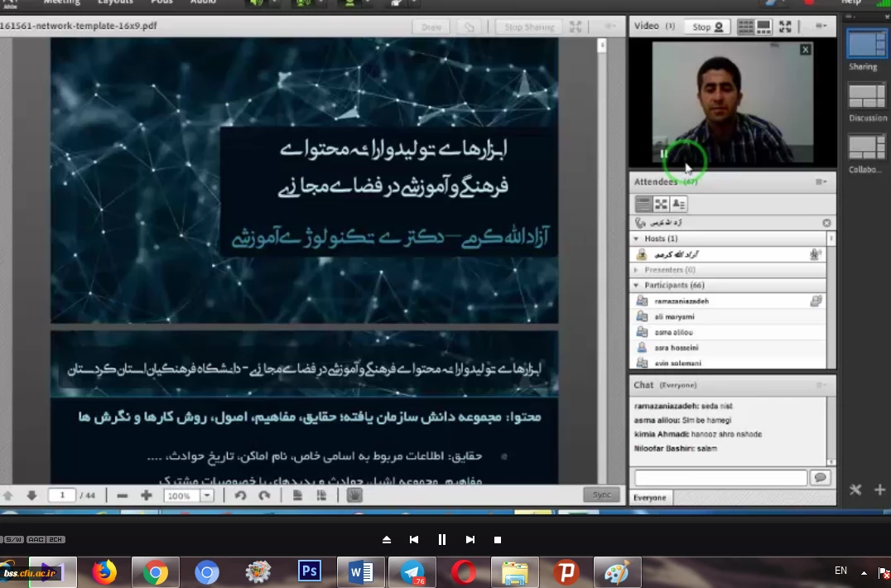Image resolution: width=891 pixels, height=588 pixels.
Task: Select the Sharing layout thumbnail
Action: tap(866, 44)
